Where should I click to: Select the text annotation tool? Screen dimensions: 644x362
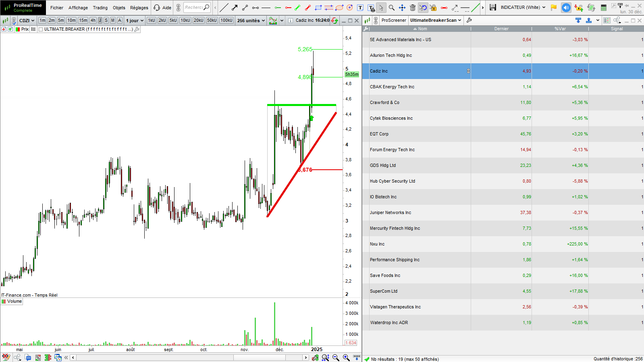coord(360,7)
